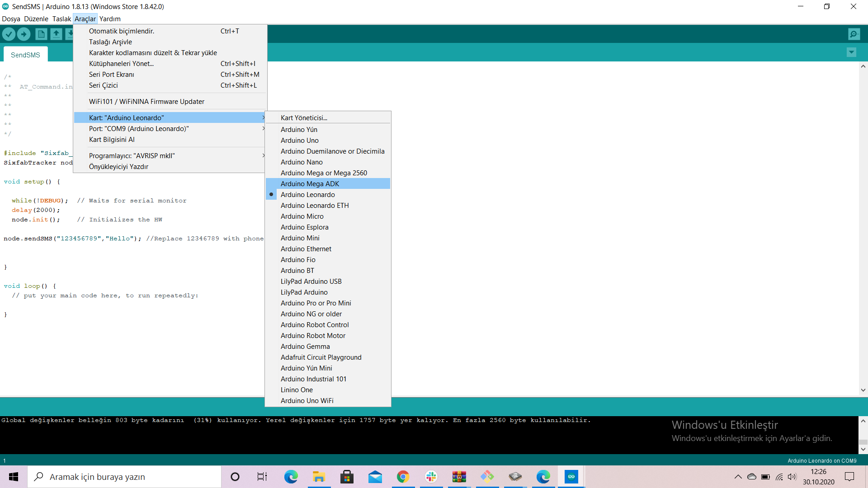Launch Google Chrome from the taskbar
The image size is (868, 488).
click(403, 477)
